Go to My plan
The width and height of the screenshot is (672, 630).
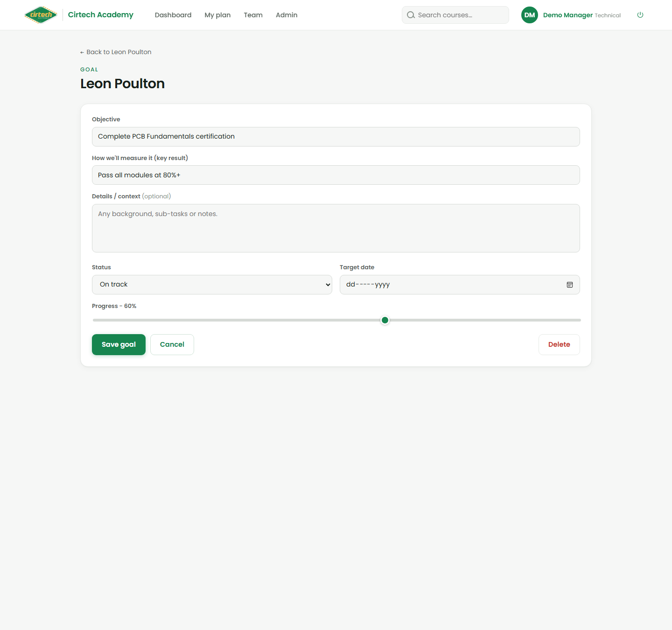point(217,15)
